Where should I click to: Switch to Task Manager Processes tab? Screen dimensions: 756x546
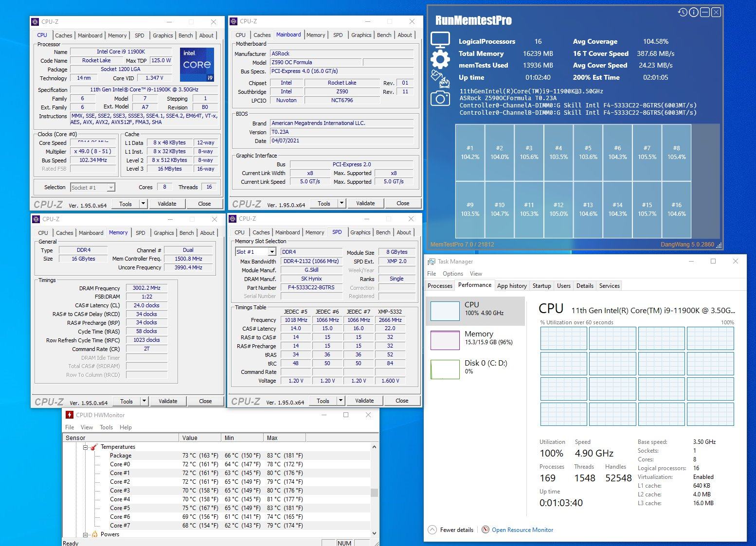[x=440, y=286]
